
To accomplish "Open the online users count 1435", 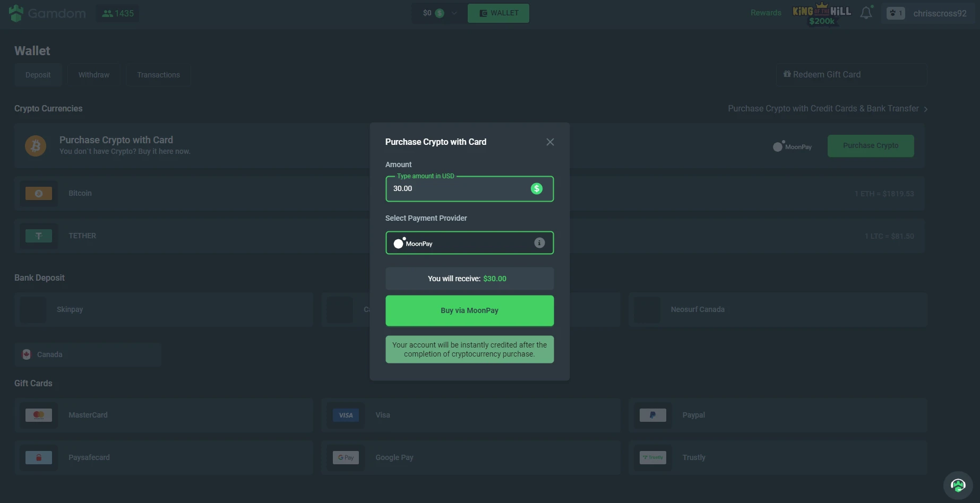I will (x=118, y=13).
